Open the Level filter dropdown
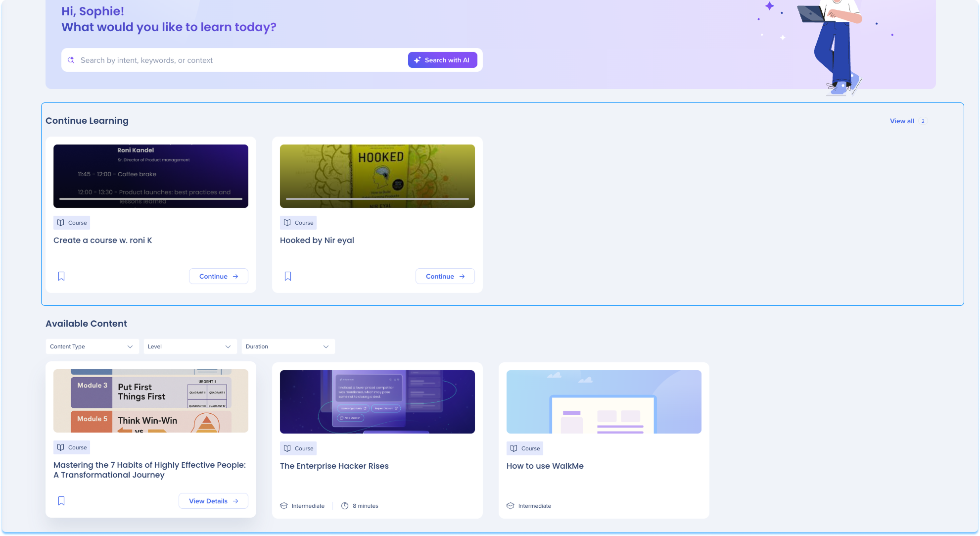The width and height of the screenshot is (980, 536). [189, 346]
